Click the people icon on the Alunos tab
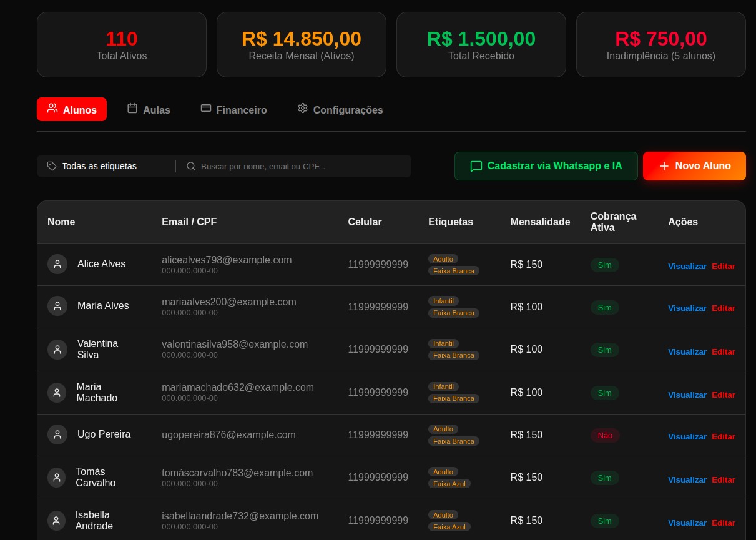The height and width of the screenshot is (540, 756). [52, 108]
